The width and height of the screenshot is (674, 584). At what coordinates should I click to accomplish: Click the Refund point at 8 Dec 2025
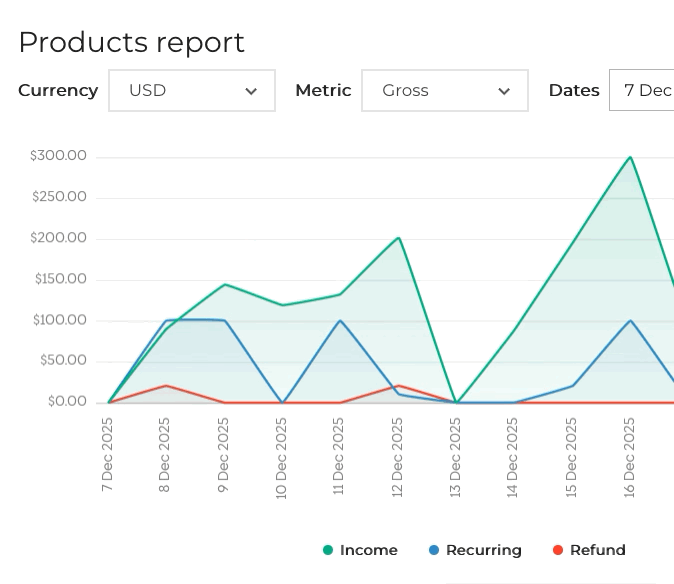tap(166, 386)
